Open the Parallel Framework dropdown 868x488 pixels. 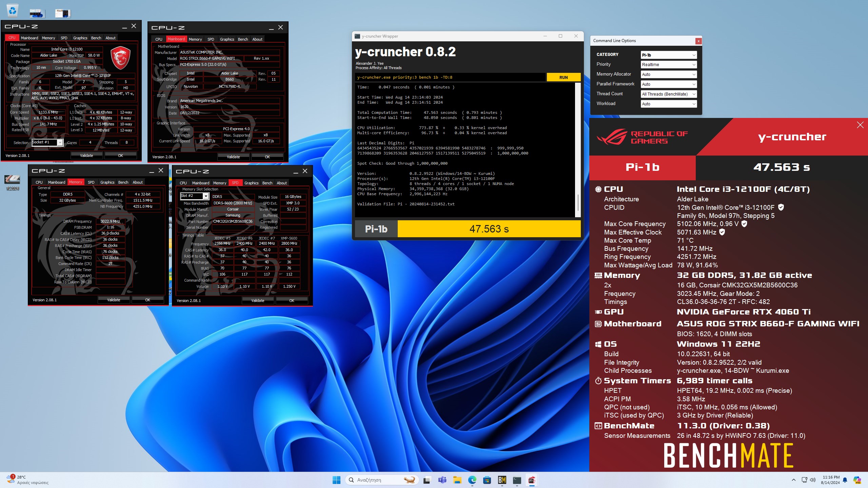point(669,84)
